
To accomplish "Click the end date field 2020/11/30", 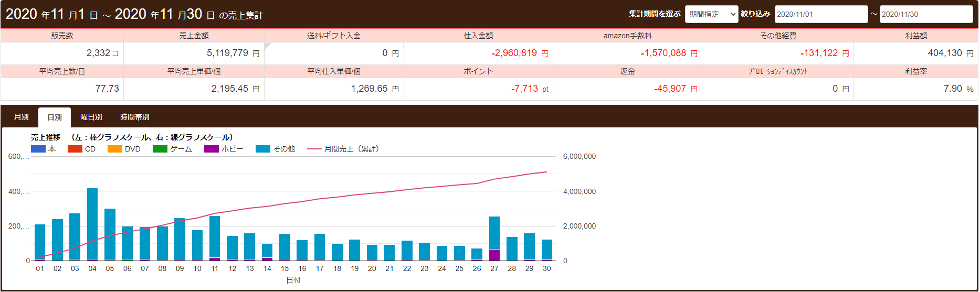I will click(x=925, y=14).
